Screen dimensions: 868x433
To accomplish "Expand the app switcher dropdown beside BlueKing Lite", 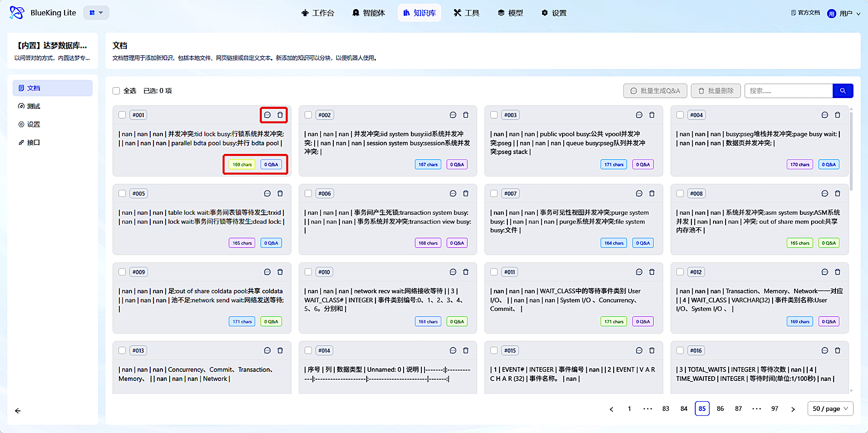I will [x=96, y=13].
